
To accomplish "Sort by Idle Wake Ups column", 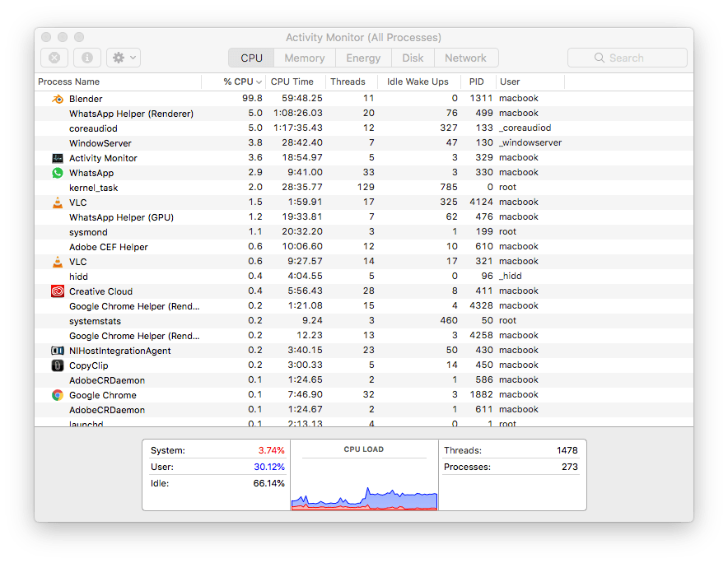I will tap(419, 81).
